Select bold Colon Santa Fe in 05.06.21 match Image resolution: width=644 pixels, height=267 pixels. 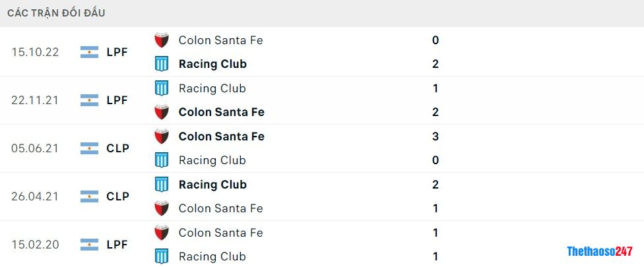click(x=221, y=136)
